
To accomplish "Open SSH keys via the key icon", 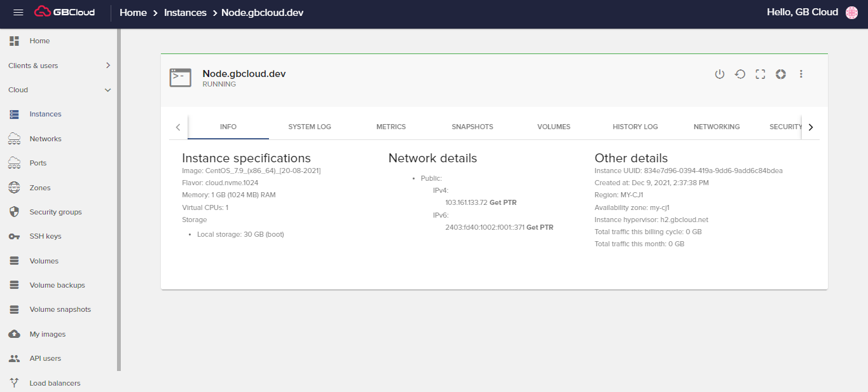I will 14,235.
